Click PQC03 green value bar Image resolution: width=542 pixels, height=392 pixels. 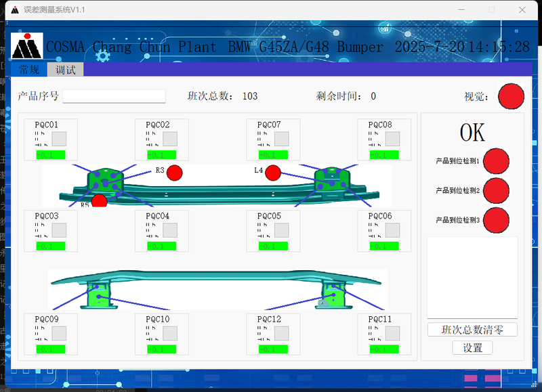51,246
